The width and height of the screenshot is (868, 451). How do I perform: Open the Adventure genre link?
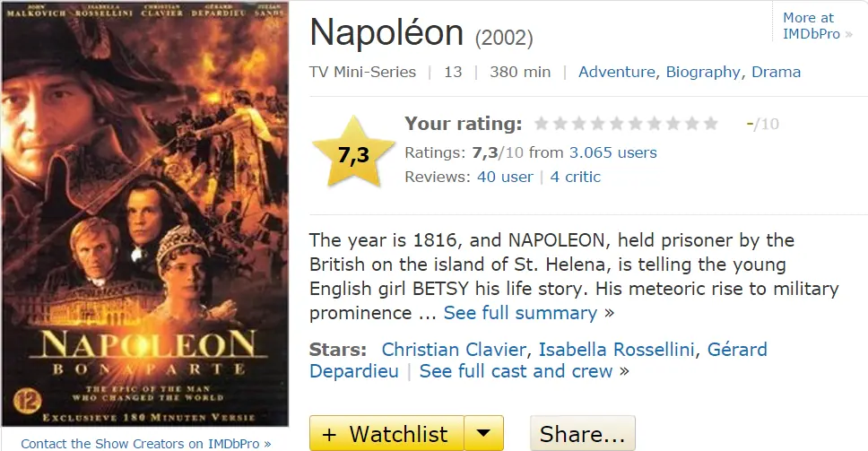tap(618, 72)
